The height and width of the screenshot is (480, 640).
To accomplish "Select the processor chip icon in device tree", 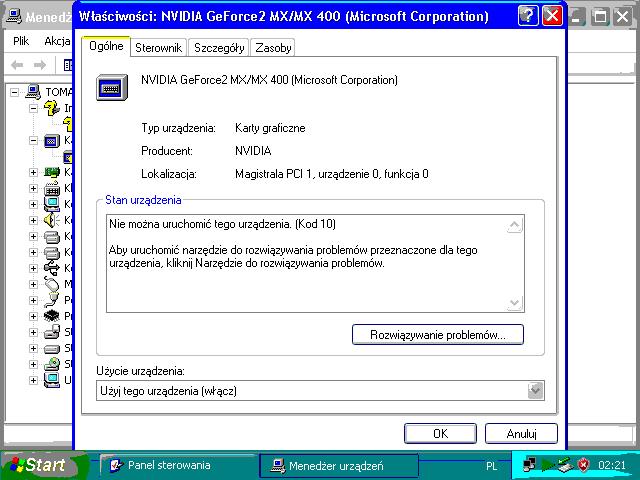I will click(x=52, y=316).
